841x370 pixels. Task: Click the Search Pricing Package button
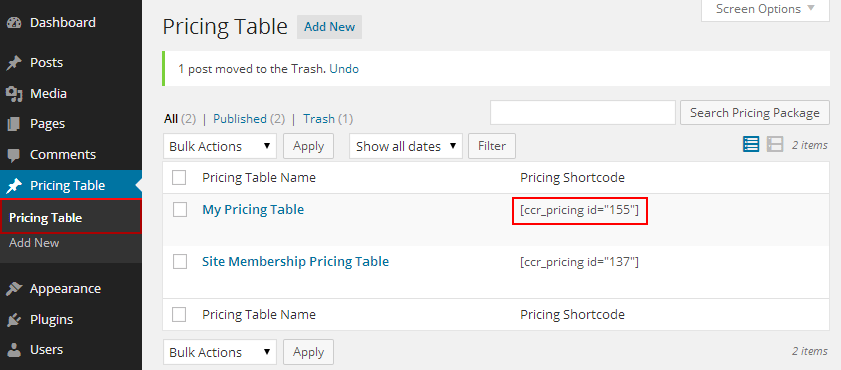(755, 113)
